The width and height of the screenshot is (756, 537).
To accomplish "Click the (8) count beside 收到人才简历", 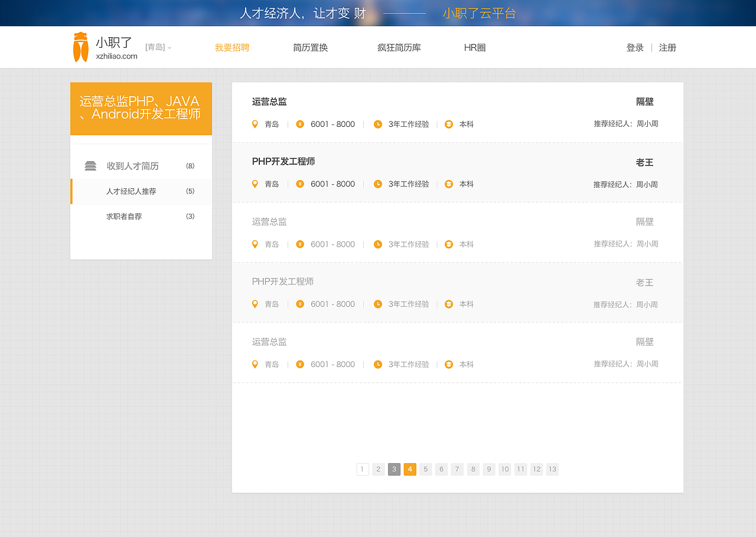I will 190,166.
